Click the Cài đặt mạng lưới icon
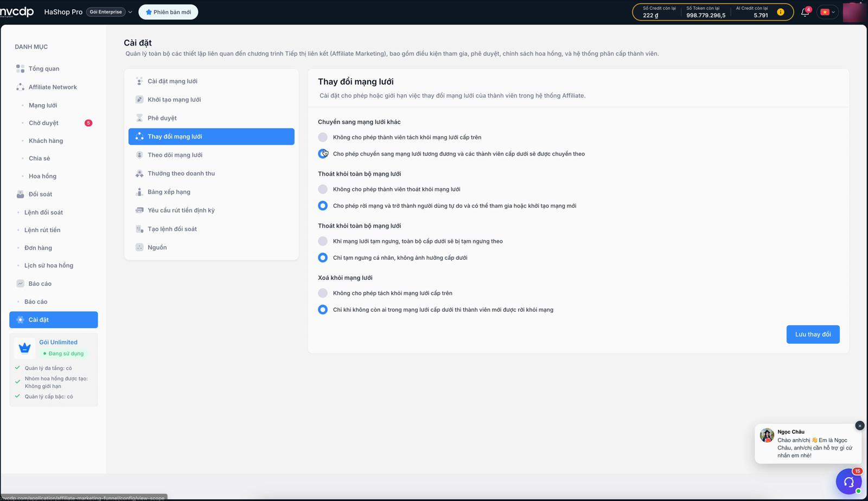Viewport: 868px width, 501px height. coord(139,81)
